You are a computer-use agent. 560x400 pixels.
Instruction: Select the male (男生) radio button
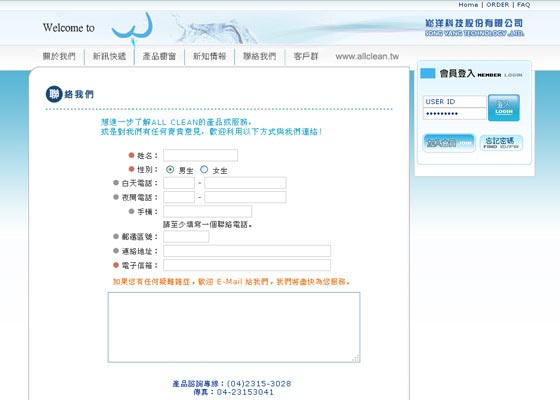coord(170,170)
